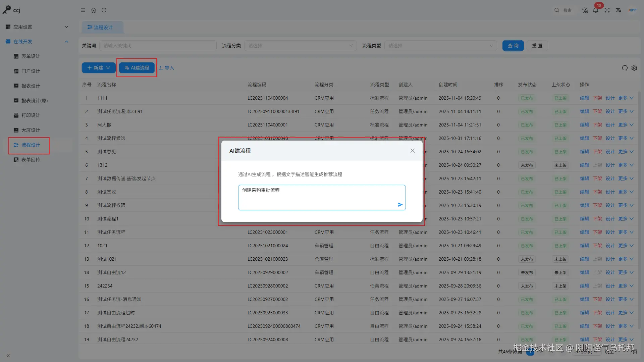Expand the 应用设置 menu group
This screenshot has width=644, height=362.
[x=37, y=27]
